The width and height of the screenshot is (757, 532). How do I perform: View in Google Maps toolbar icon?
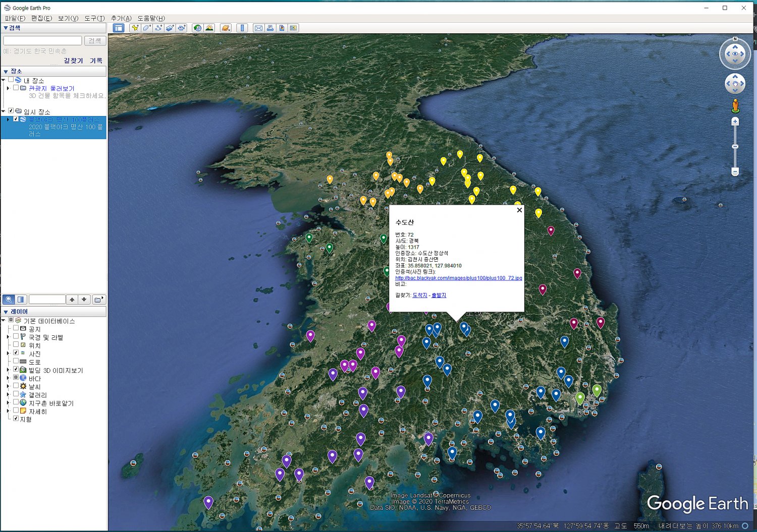pos(293,28)
